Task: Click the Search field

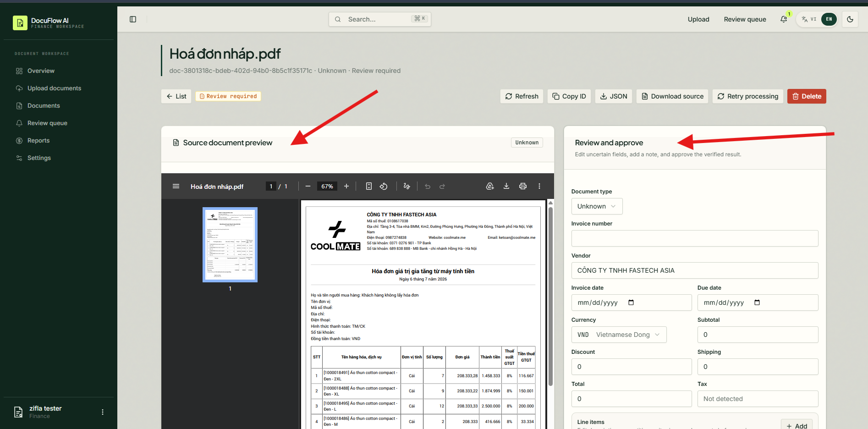Action: click(380, 19)
